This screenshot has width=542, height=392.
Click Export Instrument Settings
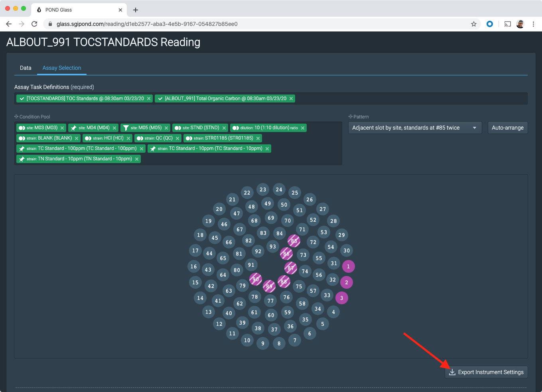(x=486, y=372)
